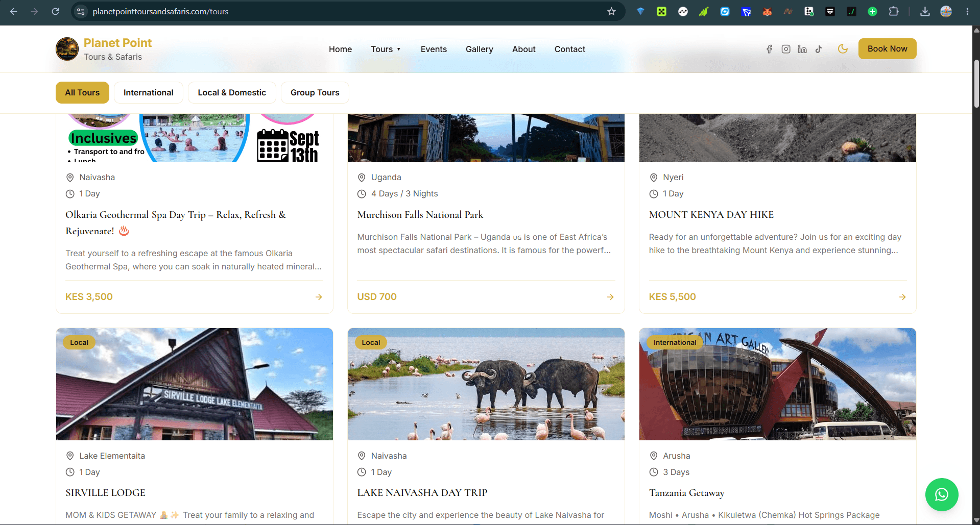The width and height of the screenshot is (980, 525).
Task: Click the arrow on Murchison Falls card
Action: tap(610, 297)
